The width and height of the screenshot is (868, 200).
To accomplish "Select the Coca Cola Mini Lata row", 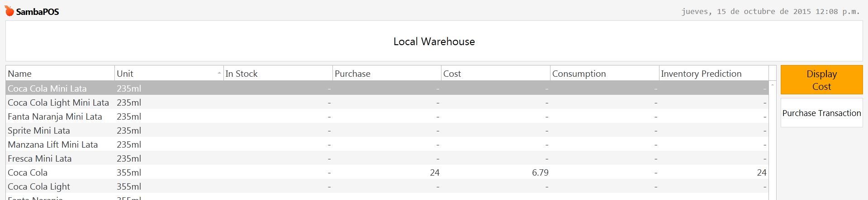I will coord(387,88).
